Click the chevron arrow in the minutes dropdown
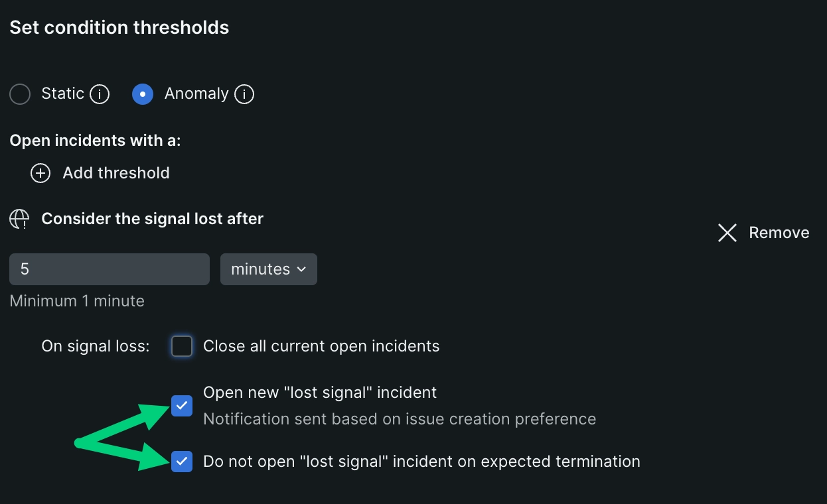The height and width of the screenshot is (504, 827). [x=302, y=269]
